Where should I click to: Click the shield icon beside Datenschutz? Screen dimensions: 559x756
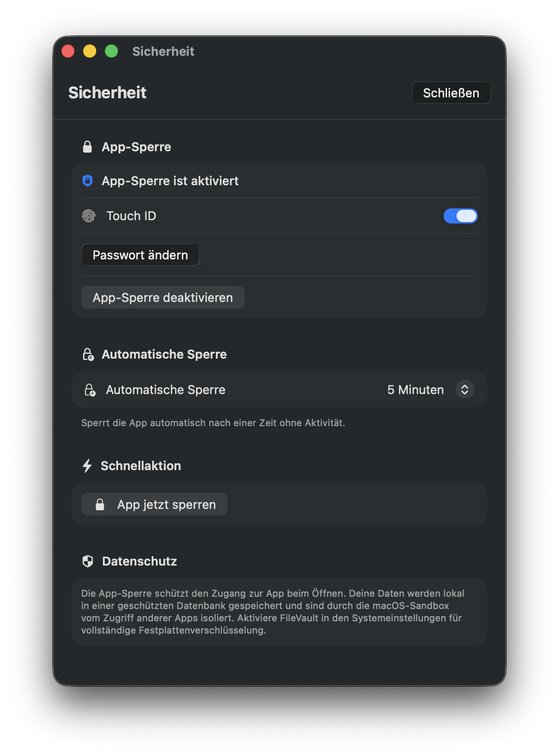coord(87,561)
